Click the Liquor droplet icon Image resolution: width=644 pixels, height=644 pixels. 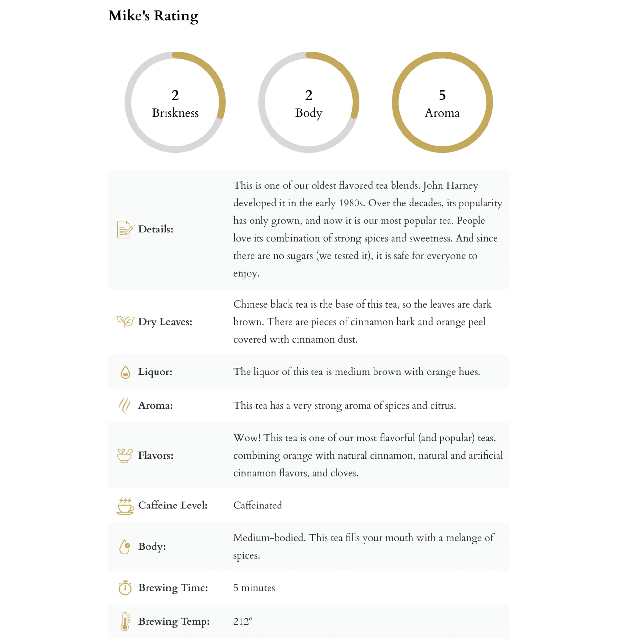(125, 372)
